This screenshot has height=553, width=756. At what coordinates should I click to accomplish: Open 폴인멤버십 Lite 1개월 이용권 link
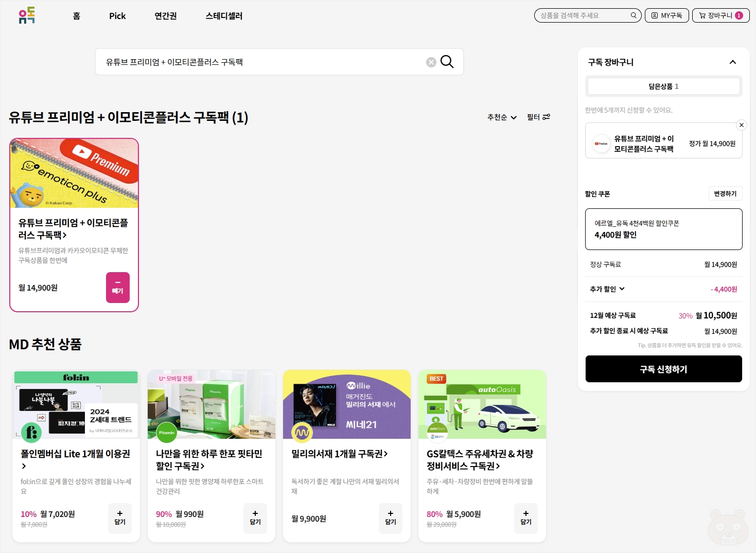tap(75, 459)
